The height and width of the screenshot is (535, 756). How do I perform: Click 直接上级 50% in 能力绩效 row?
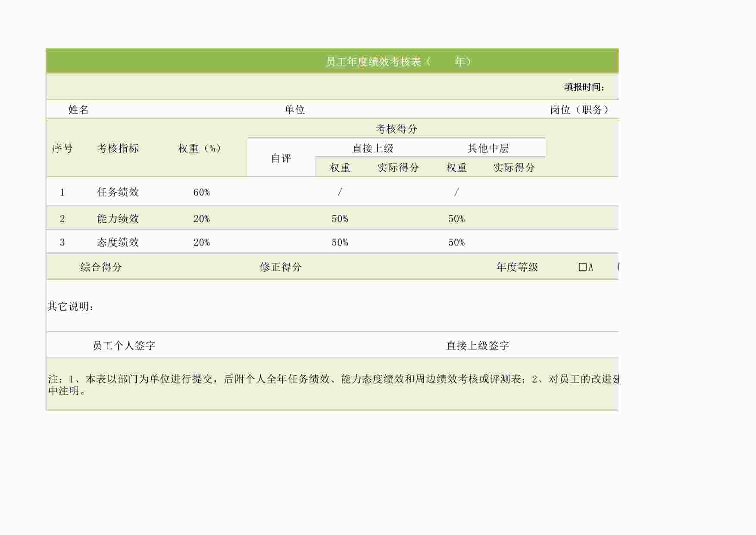click(x=340, y=219)
